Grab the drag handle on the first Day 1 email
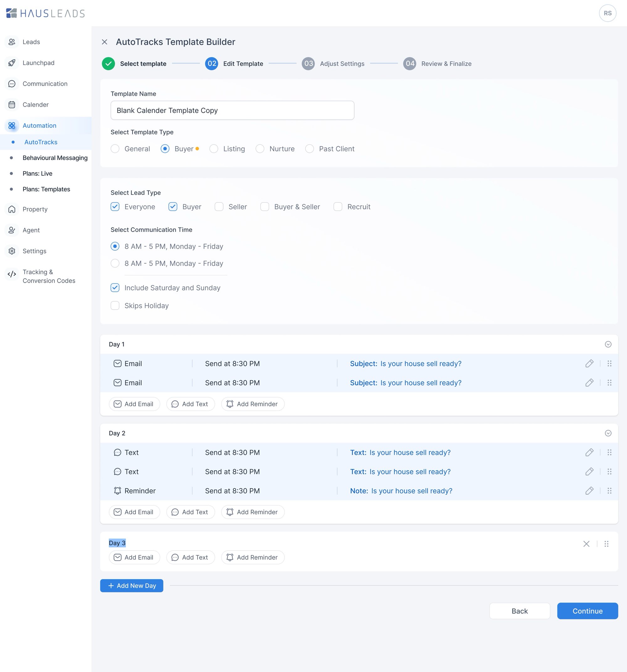This screenshot has height=672, width=627. click(x=609, y=363)
